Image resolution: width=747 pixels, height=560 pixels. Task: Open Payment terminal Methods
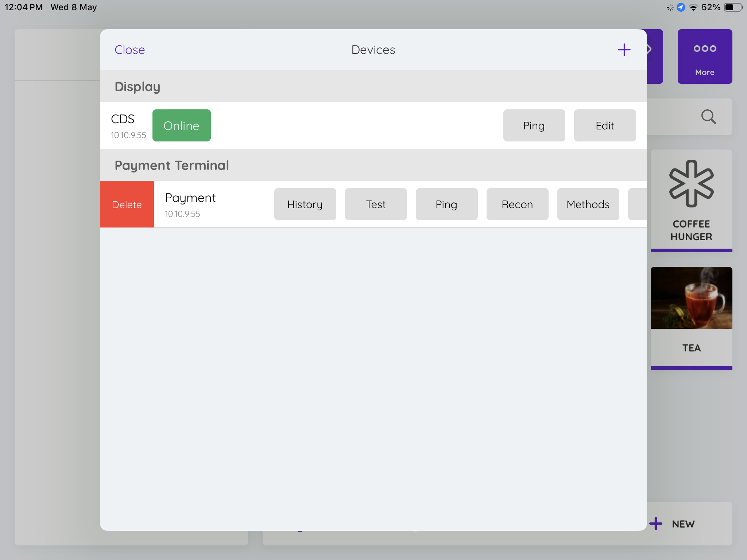coord(588,204)
